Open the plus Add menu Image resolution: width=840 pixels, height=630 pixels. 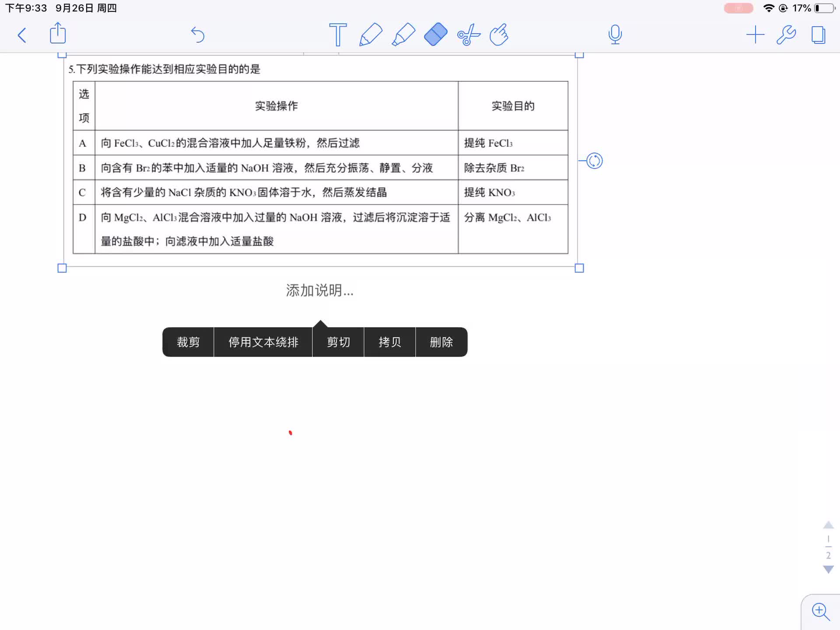pyautogui.click(x=755, y=35)
